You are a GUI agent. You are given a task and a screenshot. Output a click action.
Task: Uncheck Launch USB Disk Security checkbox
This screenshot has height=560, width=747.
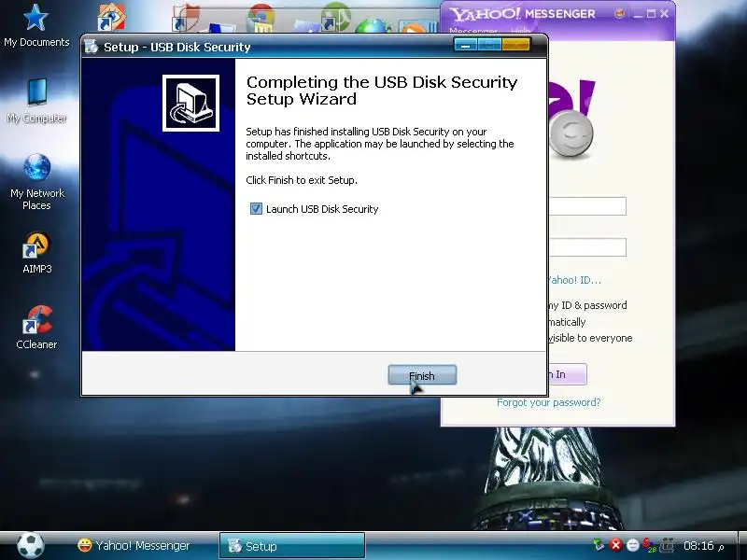(256, 208)
